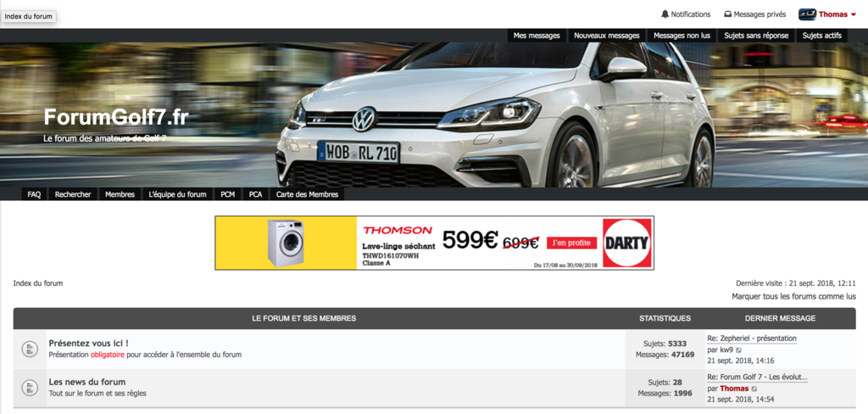Click Le forum des amateurs de Golf 7 tagline
The image size is (868, 414).
(104, 138)
